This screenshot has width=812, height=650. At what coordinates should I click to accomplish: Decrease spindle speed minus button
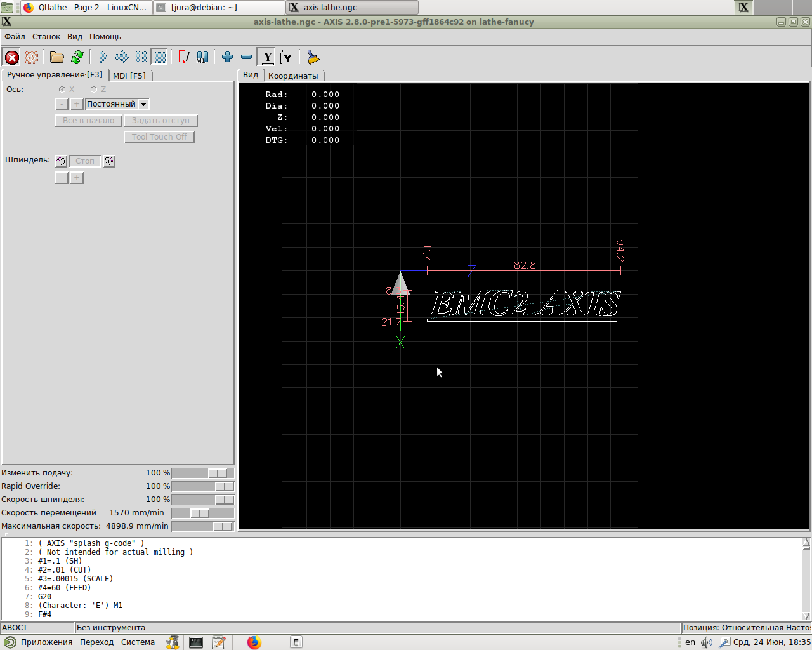[x=61, y=178]
